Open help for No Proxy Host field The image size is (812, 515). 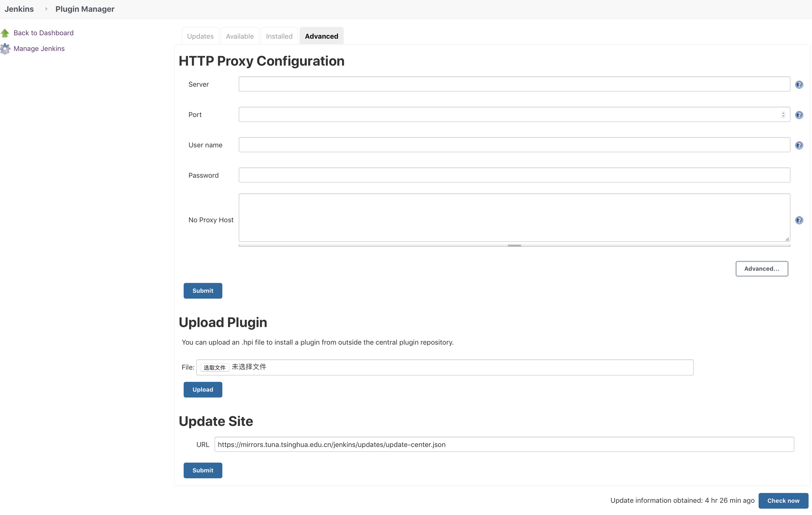point(799,220)
